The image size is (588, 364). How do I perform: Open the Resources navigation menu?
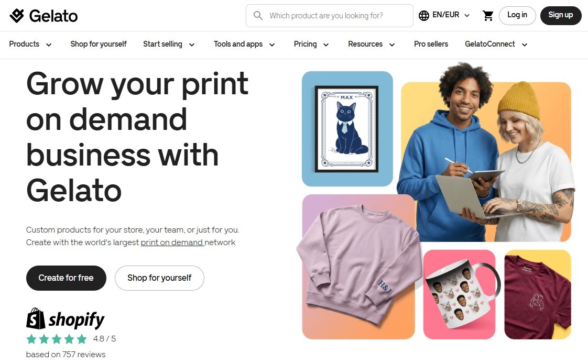(371, 44)
